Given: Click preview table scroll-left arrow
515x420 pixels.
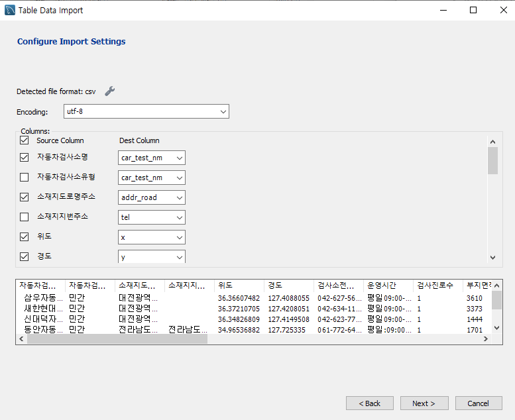Looking at the screenshot, I should (21, 339).
